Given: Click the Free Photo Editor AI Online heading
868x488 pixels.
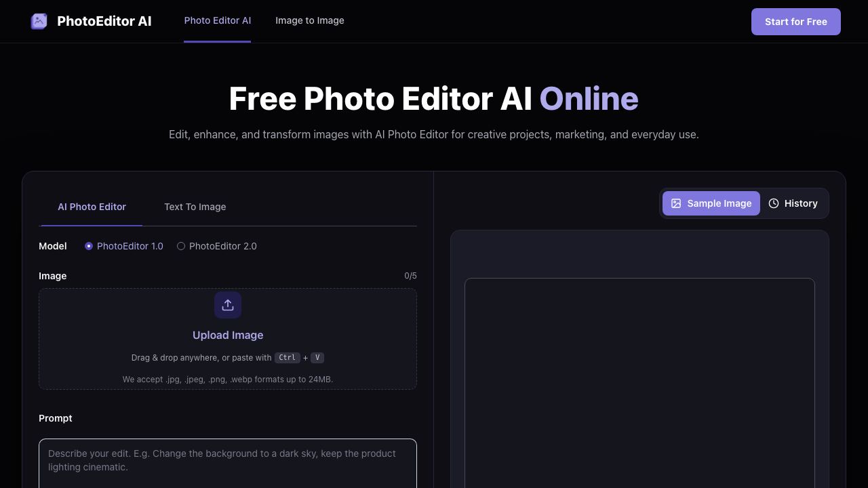Looking at the screenshot, I should (434, 99).
